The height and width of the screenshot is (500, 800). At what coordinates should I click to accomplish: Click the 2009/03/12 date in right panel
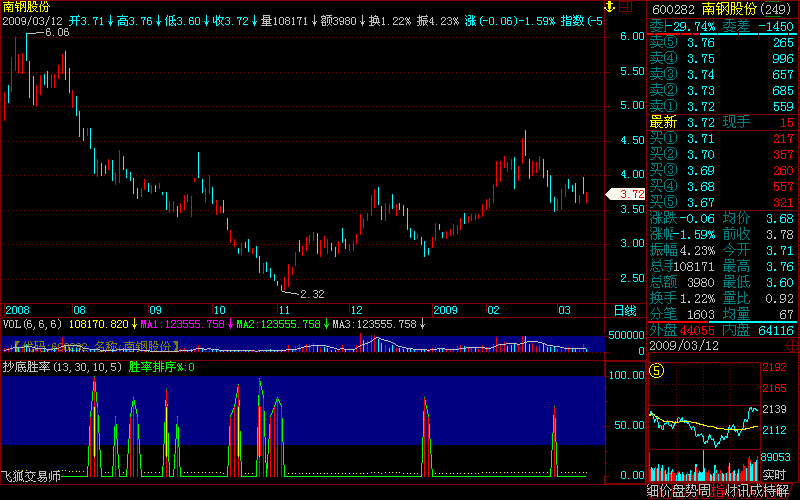pos(684,346)
